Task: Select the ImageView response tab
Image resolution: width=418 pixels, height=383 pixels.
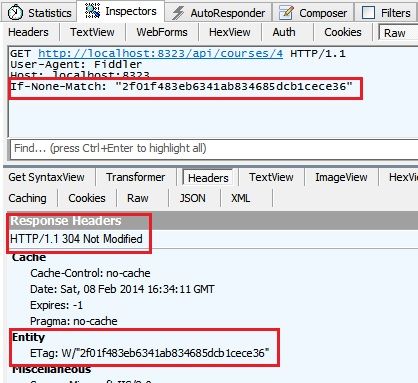Action: click(x=341, y=177)
